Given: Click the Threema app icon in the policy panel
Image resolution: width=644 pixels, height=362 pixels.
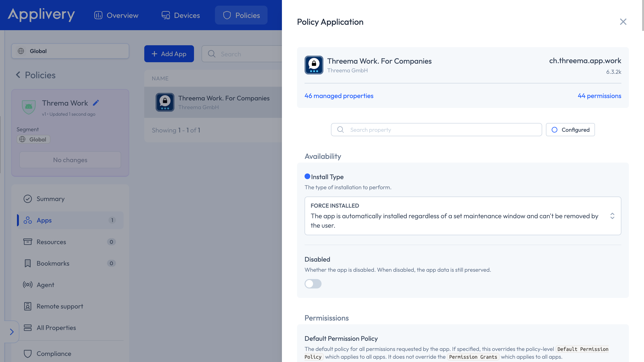Looking at the screenshot, I should (314, 65).
